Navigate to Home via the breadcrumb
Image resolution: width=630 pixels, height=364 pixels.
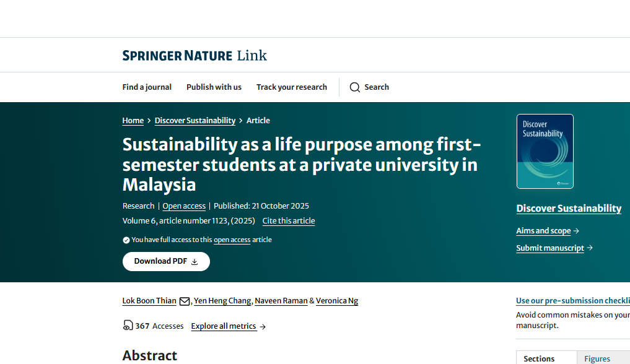133,120
